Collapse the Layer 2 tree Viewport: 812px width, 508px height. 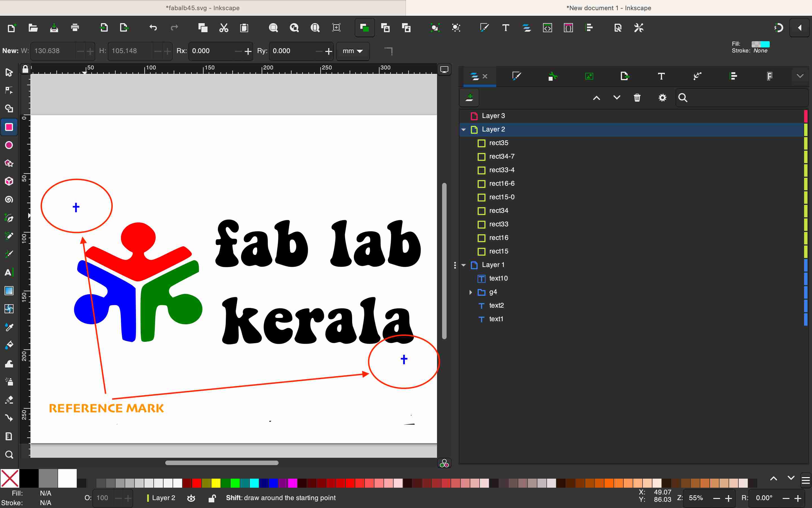tap(464, 130)
